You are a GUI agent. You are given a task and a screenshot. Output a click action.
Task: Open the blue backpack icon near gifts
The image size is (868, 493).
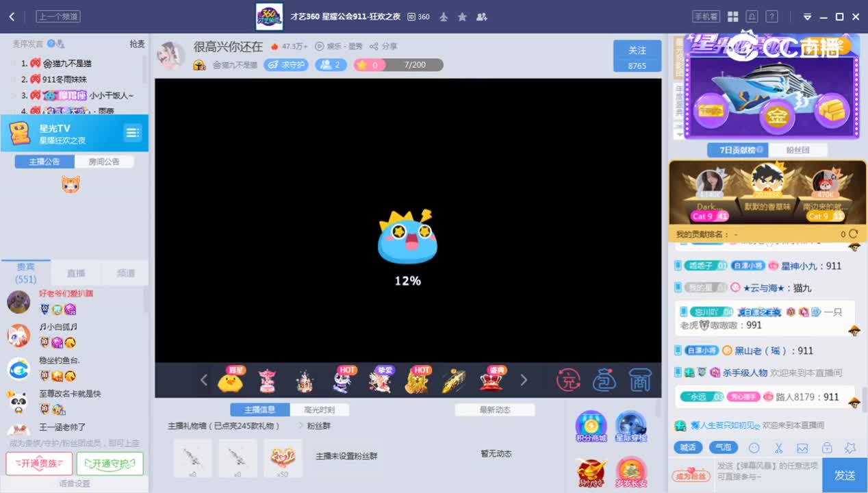[x=604, y=379]
